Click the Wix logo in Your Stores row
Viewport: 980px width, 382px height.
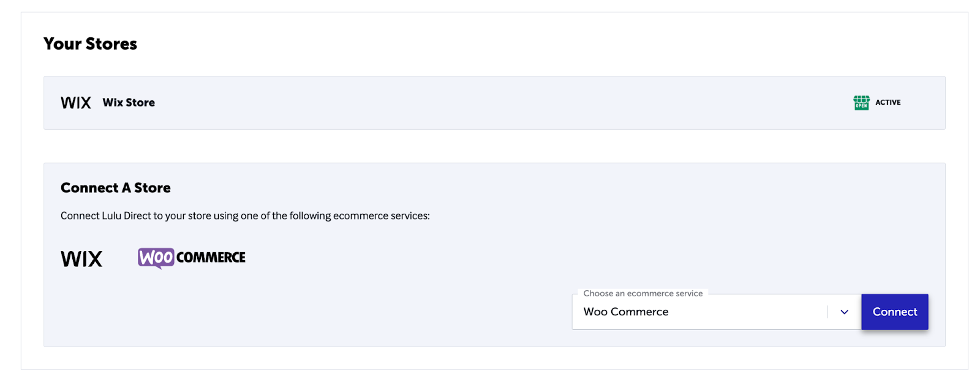75,102
